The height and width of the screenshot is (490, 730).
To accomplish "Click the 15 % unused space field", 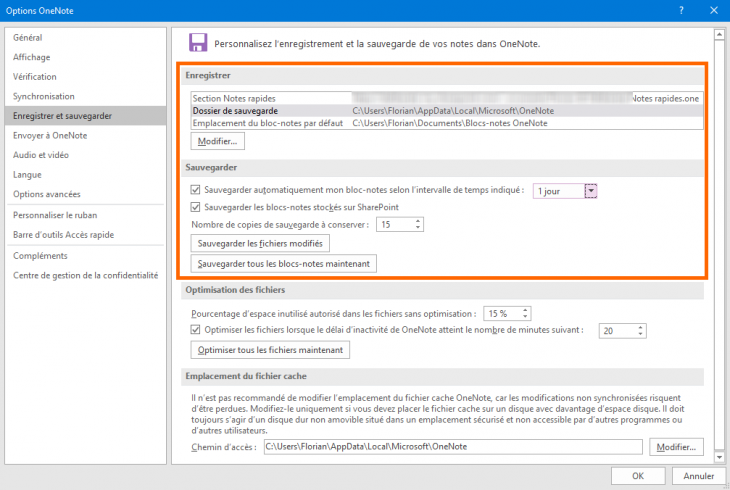I will [x=502, y=314].
